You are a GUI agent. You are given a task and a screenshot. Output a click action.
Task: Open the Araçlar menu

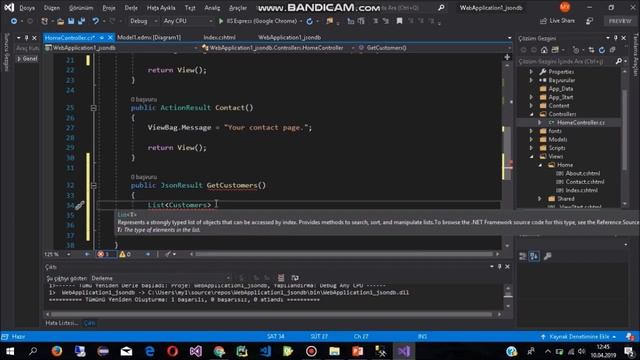point(238,8)
